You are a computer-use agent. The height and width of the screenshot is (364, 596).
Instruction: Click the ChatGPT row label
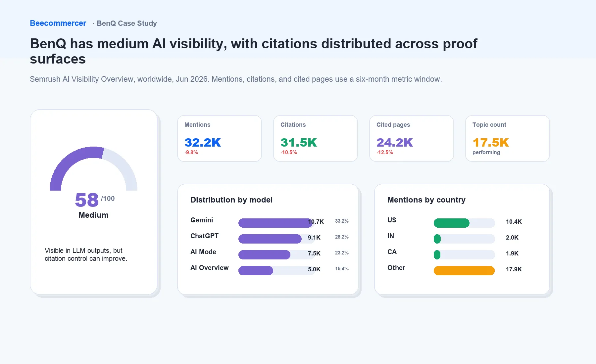204,236
